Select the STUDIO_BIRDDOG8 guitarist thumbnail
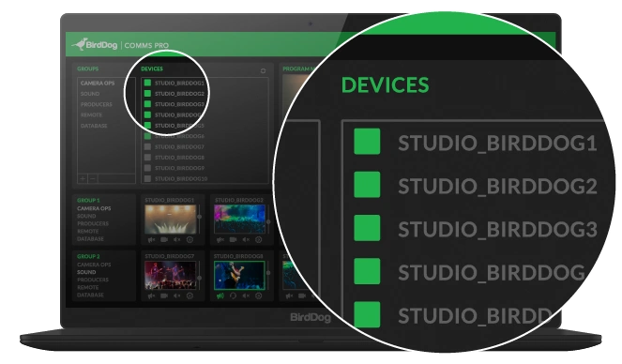Viewport: 622px width, 364px height. pos(239,275)
